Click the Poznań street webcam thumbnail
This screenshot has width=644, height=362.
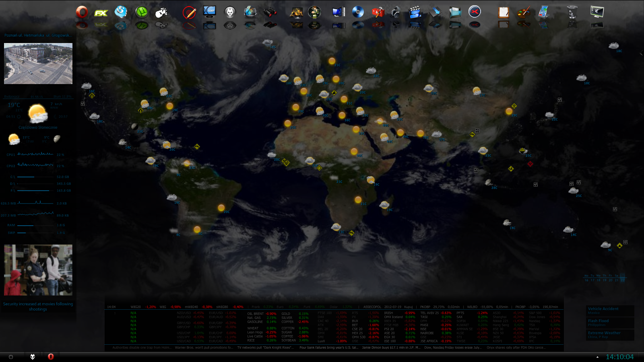click(x=38, y=64)
